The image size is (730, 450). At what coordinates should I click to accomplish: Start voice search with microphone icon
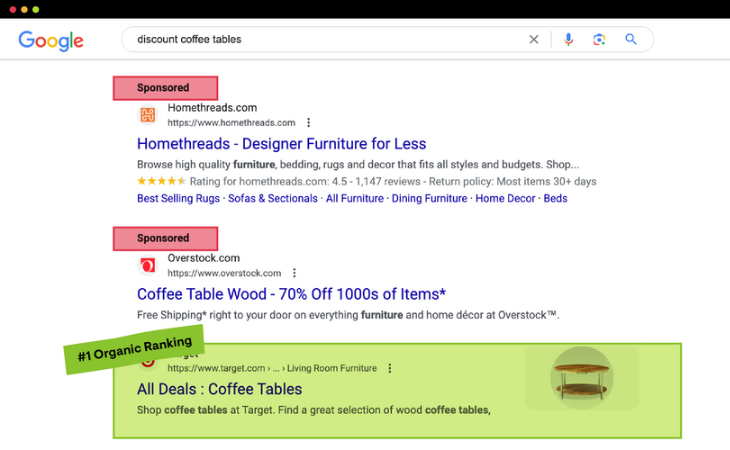point(568,40)
